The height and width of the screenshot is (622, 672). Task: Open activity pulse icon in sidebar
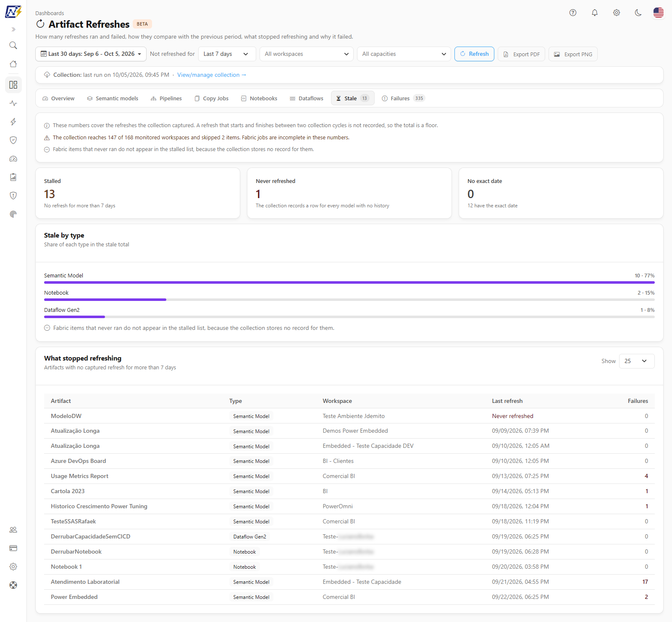coord(13,103)
